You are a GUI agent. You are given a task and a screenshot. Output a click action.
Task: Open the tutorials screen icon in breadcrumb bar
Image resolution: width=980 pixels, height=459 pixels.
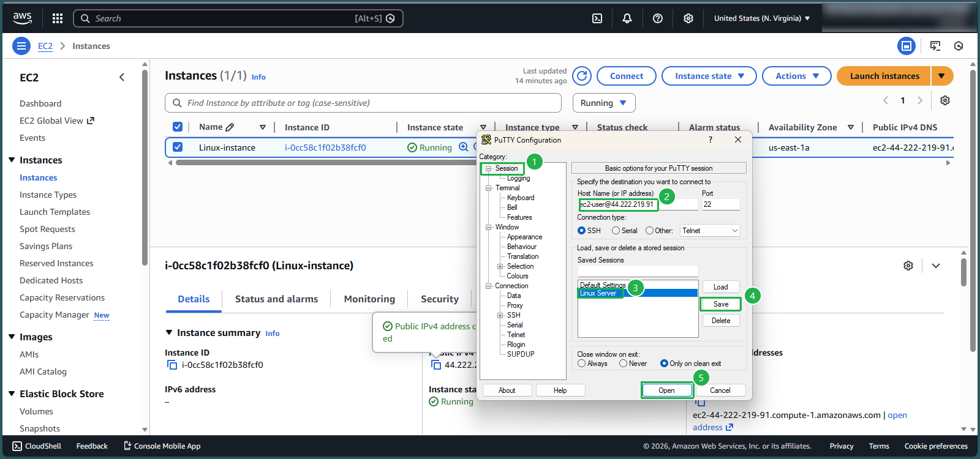(935, 46)
